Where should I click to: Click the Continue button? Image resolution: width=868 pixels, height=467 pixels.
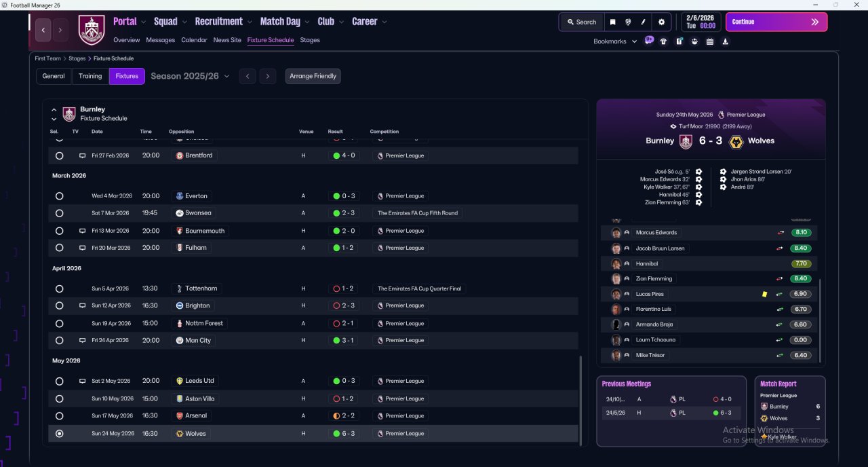(x=776, y=22)
